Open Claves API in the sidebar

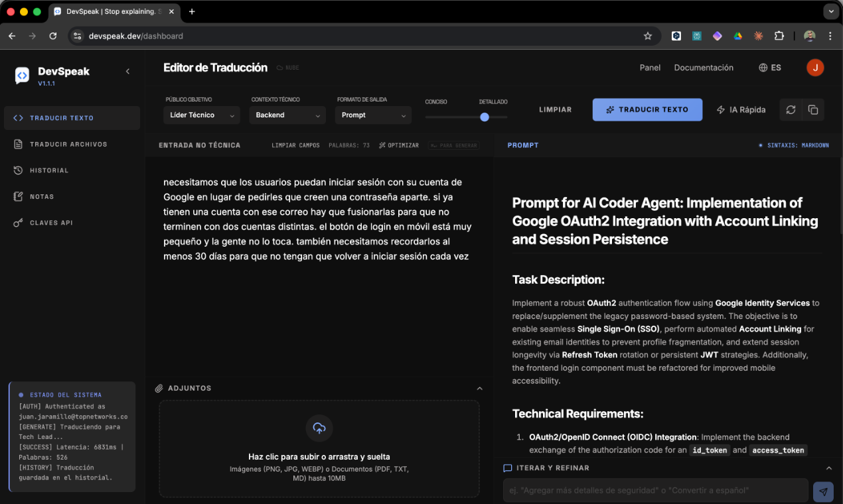(x=72, y=223)
